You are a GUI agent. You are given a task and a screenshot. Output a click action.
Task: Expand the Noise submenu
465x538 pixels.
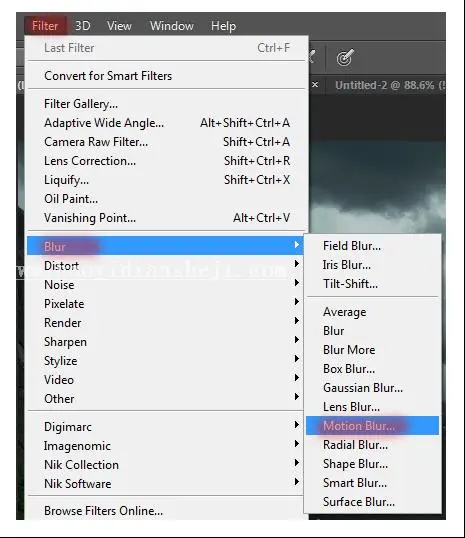(165, 284)
